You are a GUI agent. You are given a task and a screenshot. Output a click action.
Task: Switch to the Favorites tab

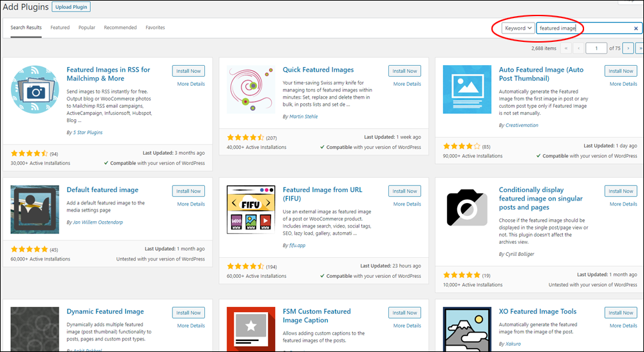pyautogui.click(x=155, y=28)
